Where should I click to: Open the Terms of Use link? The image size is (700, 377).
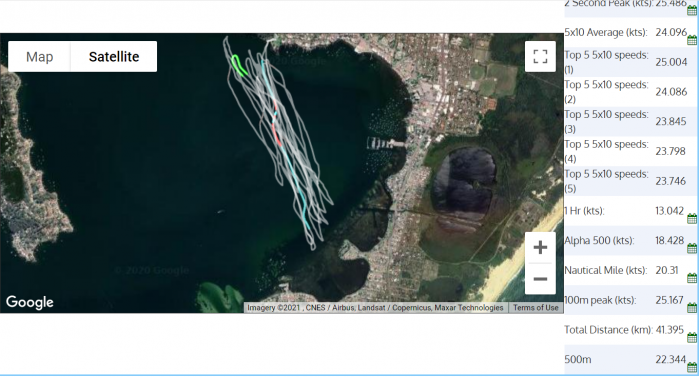[535, 308]
